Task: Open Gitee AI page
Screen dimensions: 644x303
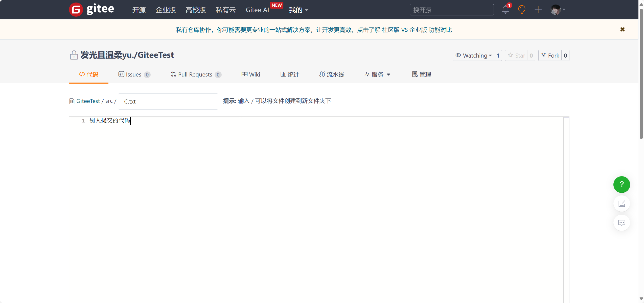Action: (257, 10)
